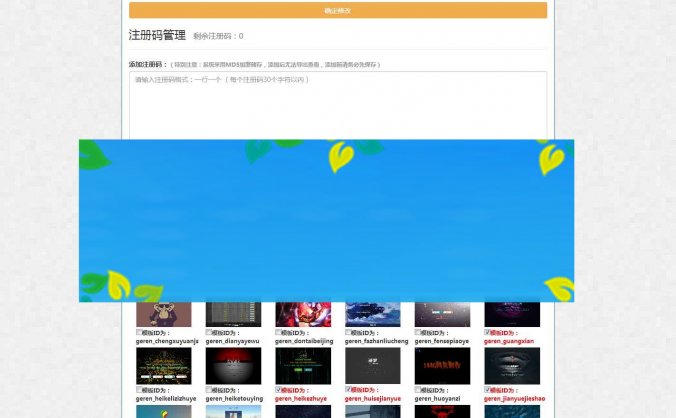The height and width of the screenshot is (418, 676).
Task: Focus the 添加注册码 registration code textarea
Action: pyautogui.click(x=338, y=106)
